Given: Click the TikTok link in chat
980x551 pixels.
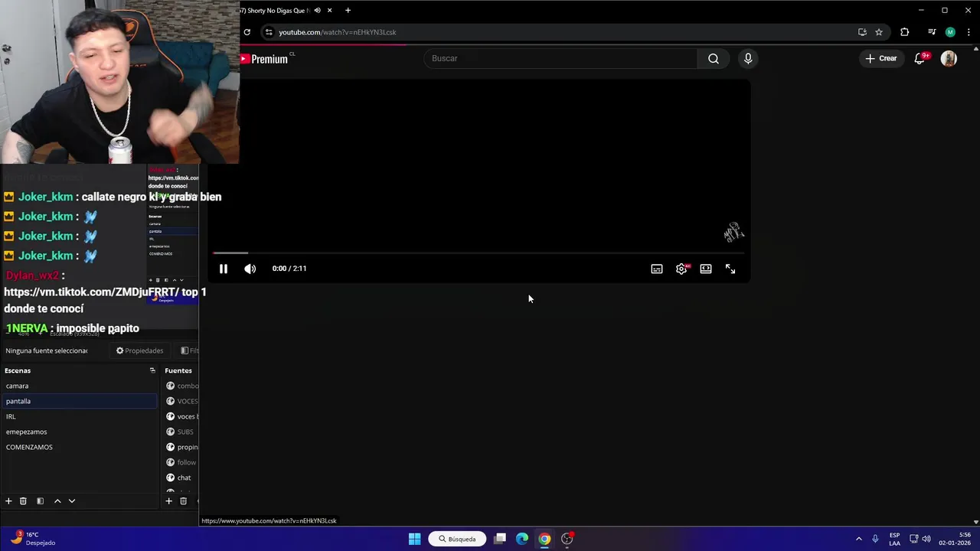Looking at the screenshot, I should tap(91, 292).
